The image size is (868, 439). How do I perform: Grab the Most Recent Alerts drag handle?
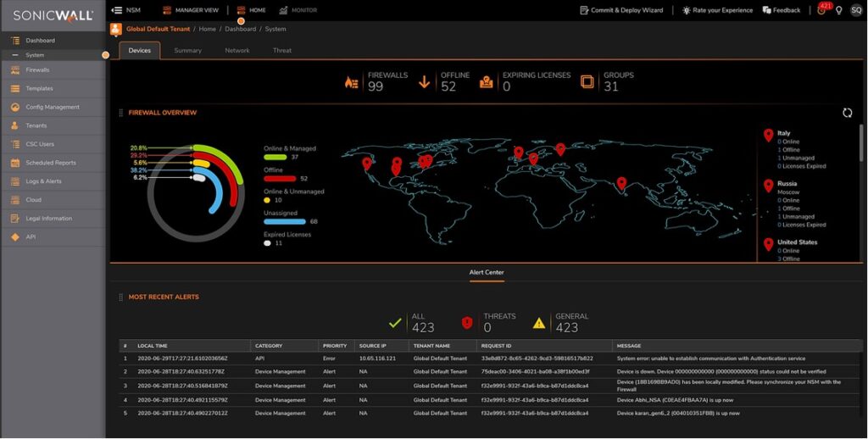(121, 297)
